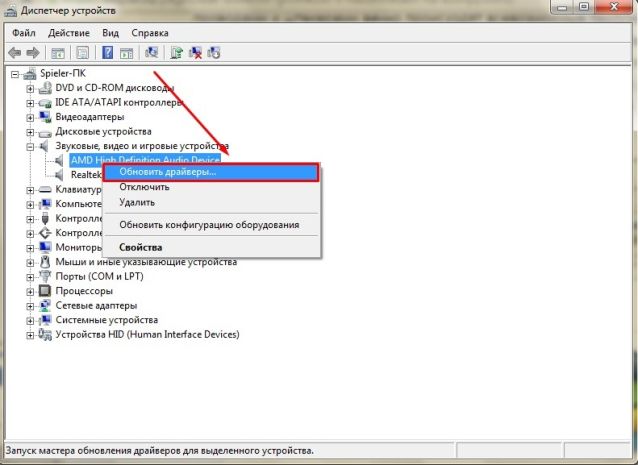Expand the Процессоры tree node
638x465 pixels.
30,291
